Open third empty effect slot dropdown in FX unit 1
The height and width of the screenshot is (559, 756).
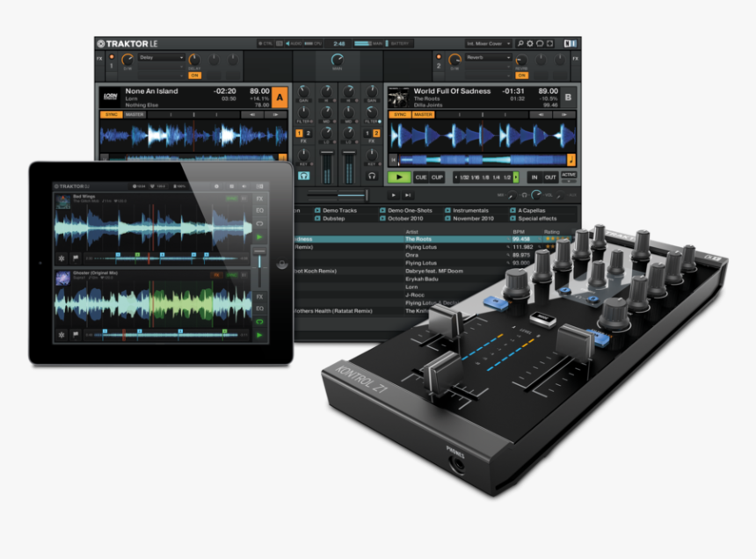pyautogui.click(x=161, y=76)
